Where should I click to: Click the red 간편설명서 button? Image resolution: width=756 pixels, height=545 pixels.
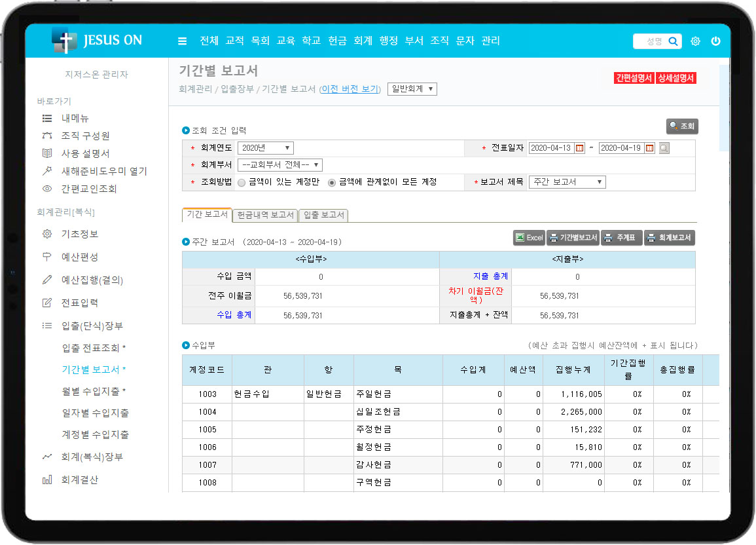(634, 78)
